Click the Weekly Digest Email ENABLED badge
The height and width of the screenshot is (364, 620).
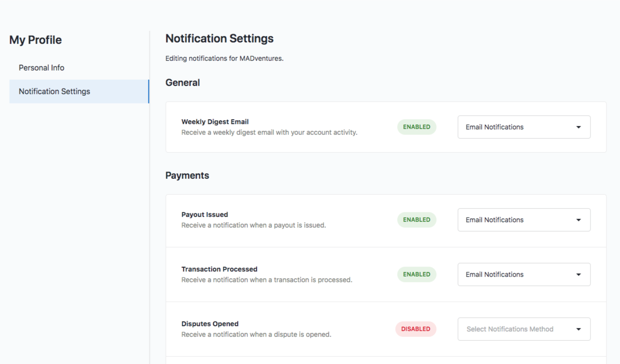(x=416, y=127)
